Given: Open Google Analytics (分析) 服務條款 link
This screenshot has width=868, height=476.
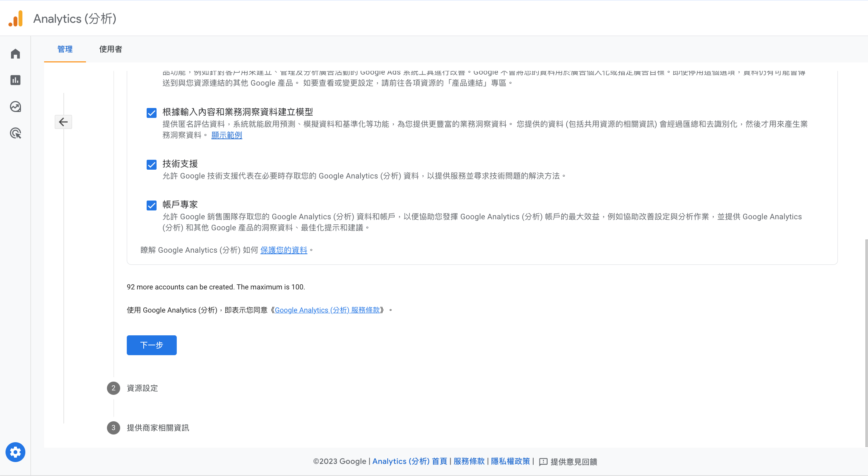Looking at the screenshot, I should [327, 310].
